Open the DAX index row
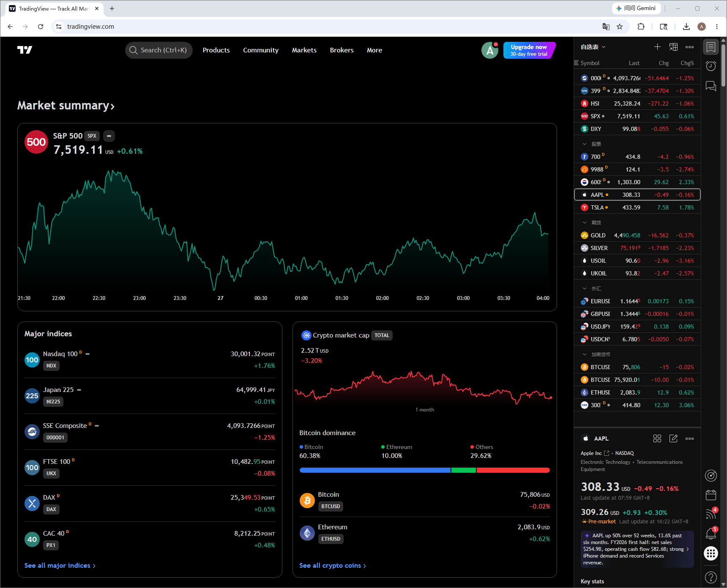Viewport: 727px width, 588px height. click(150, 504)
